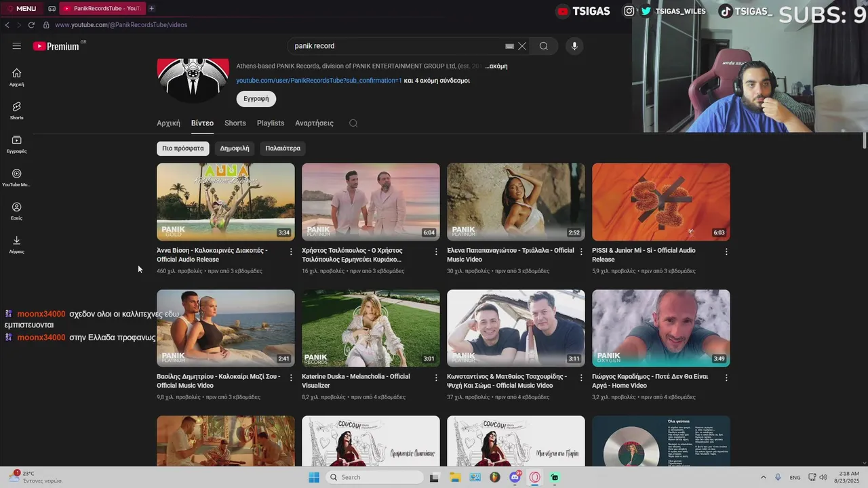
Task: Switch to the channel Shorts tab
Action: tap(235, 123)
